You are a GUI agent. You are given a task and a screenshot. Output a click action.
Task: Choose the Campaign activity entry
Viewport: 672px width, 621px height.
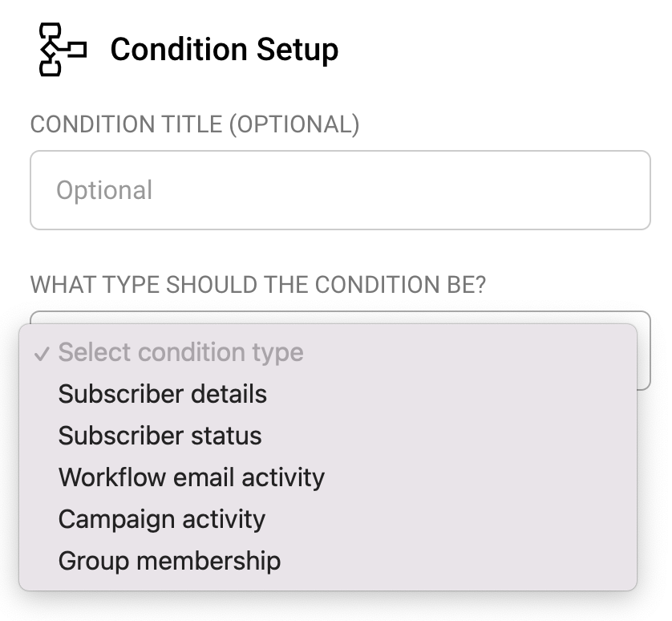click(162, 519)
